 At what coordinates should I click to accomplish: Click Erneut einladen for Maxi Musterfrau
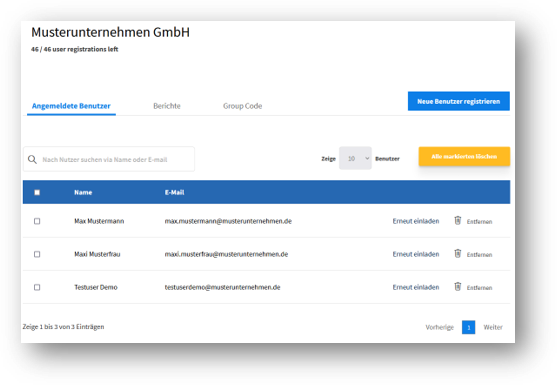(416, 254)
